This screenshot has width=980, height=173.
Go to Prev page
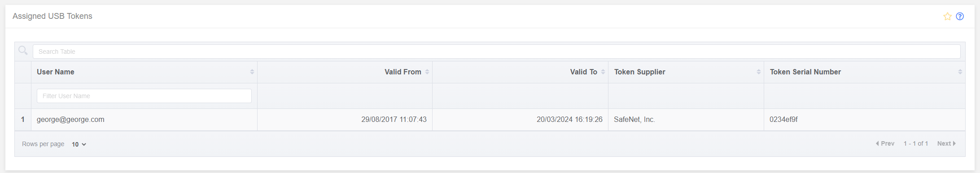(x=885, y=143)
